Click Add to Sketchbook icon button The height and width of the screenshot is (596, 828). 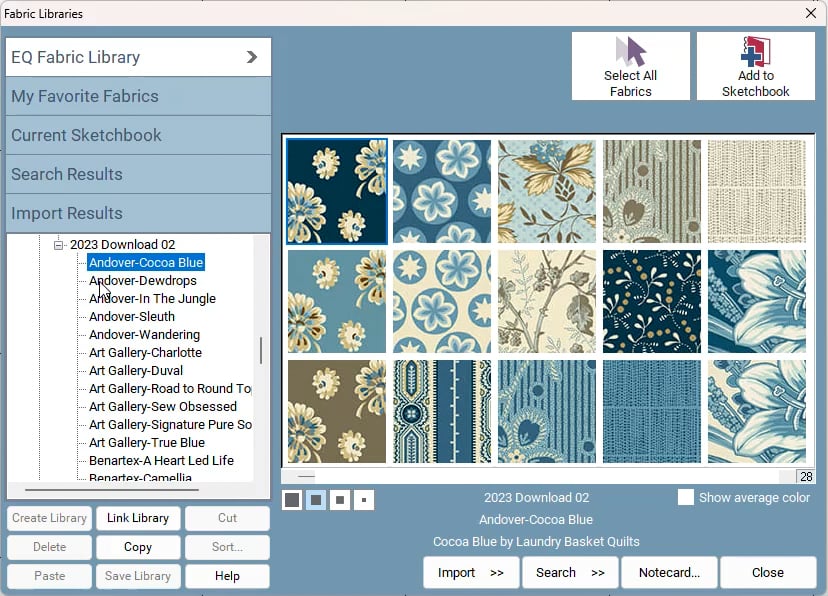tap(756, 66)
